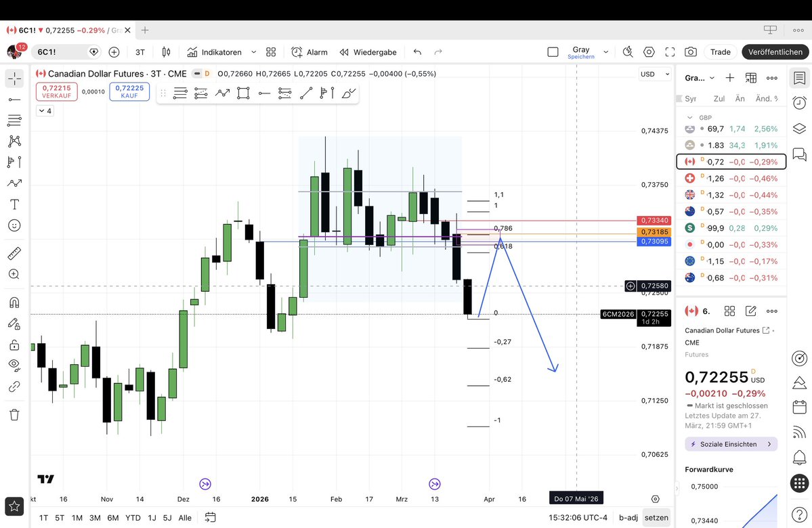Click the Veröffentlichen button
Viewport: 812px width, 528px height.
tap(775, 51)
